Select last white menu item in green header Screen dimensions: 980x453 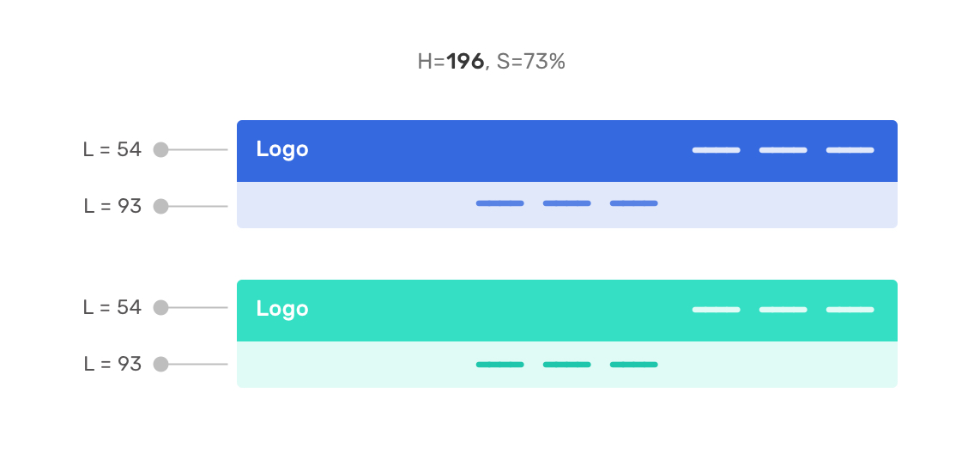(x=850, y=310)
